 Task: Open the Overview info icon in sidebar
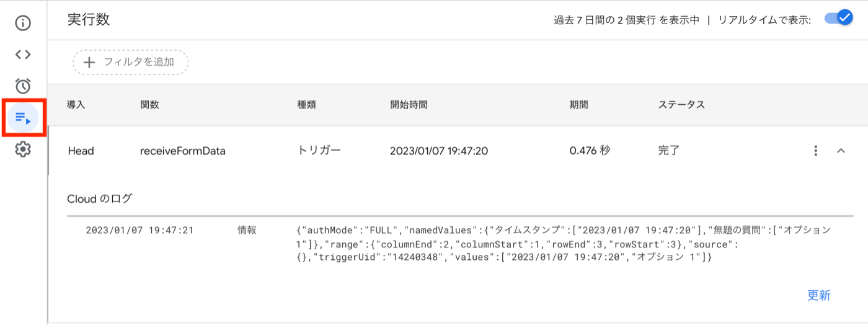coord(23,24)
